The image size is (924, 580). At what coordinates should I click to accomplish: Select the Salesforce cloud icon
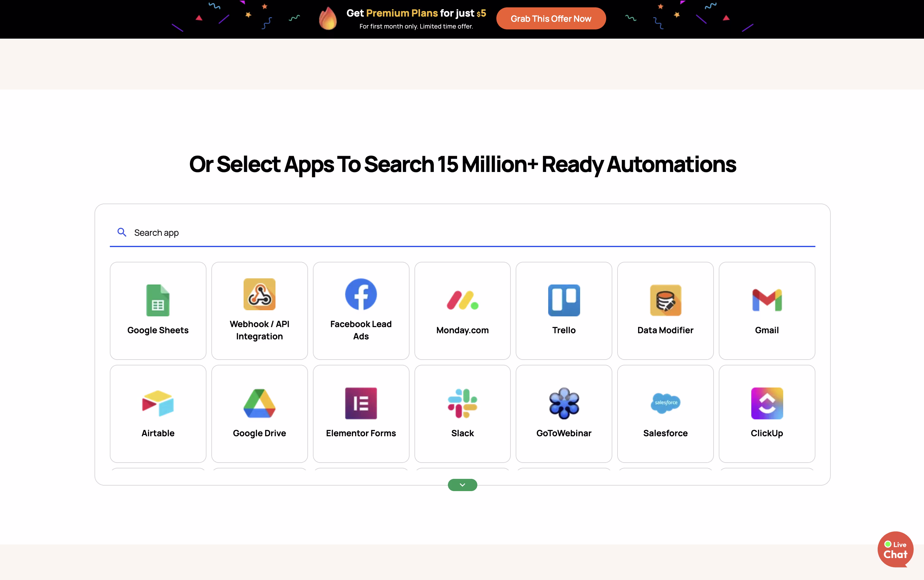pos(665,403)
